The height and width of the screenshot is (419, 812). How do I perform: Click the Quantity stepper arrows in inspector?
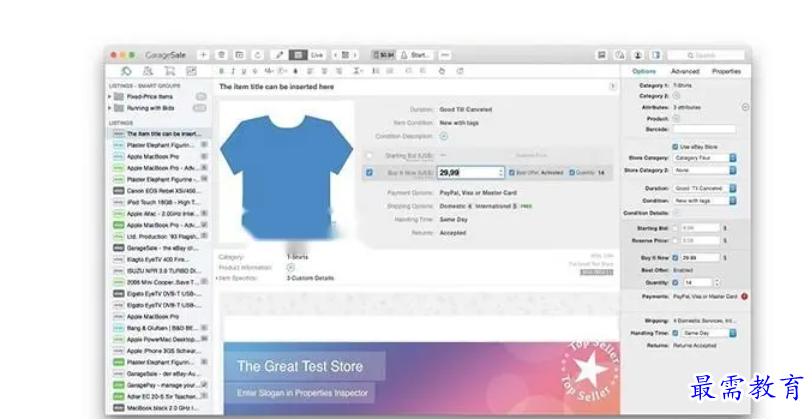click(717, 282)
